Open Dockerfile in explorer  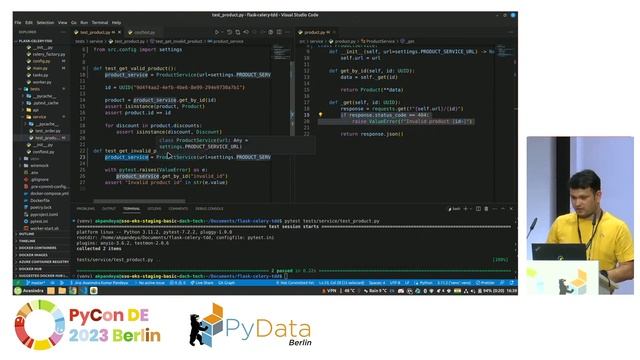40,200
